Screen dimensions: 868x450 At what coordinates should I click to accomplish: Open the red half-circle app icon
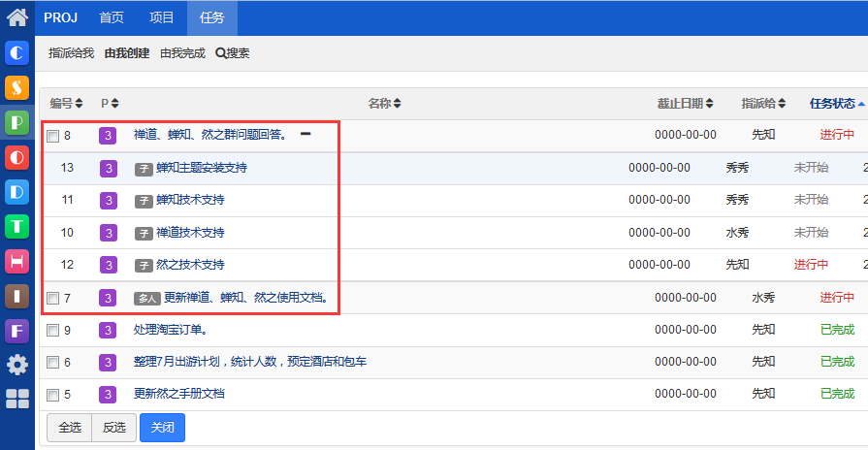pos(17,157)
